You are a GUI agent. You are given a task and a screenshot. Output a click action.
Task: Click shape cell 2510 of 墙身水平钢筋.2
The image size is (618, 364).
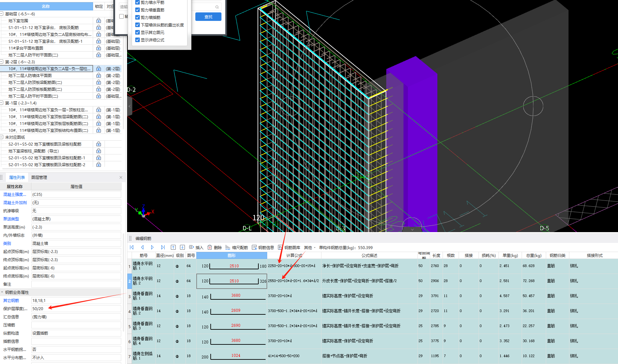click(x=232, y=281)
